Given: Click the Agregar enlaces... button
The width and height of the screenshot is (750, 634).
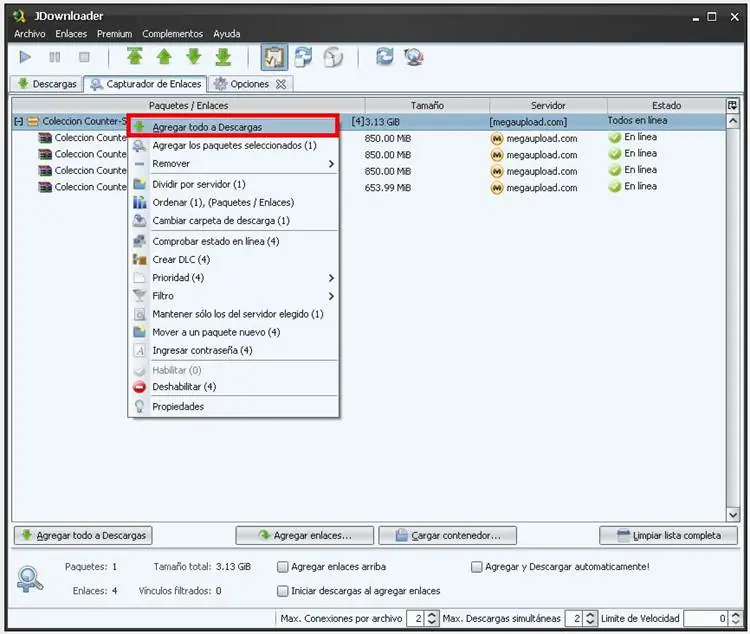Looking at the screenshot, I should tap(305, 535).
